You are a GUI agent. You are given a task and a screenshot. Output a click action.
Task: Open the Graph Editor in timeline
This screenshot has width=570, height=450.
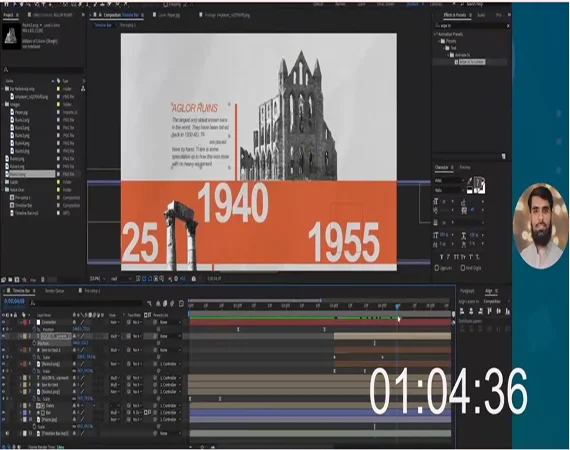[181, 303]
